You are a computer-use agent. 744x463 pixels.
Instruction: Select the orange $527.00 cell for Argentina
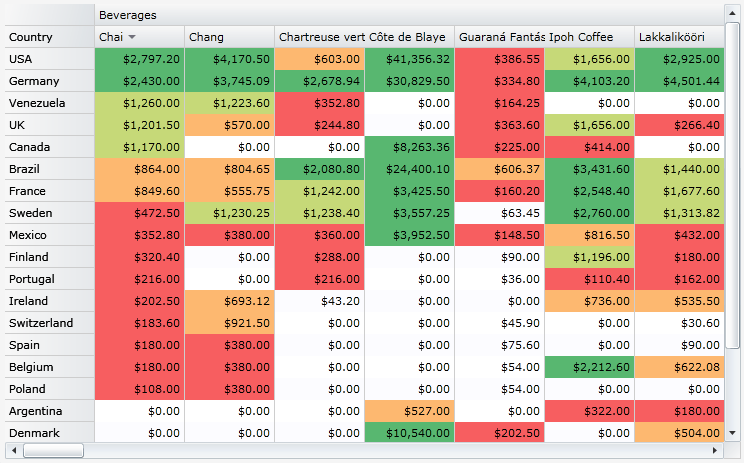point(409,411)
